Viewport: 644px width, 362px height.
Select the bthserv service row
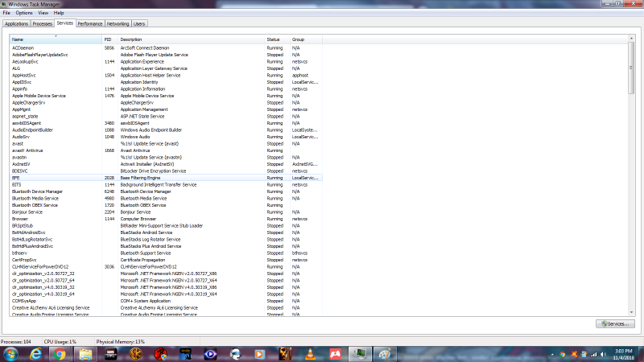click(166, 253)
